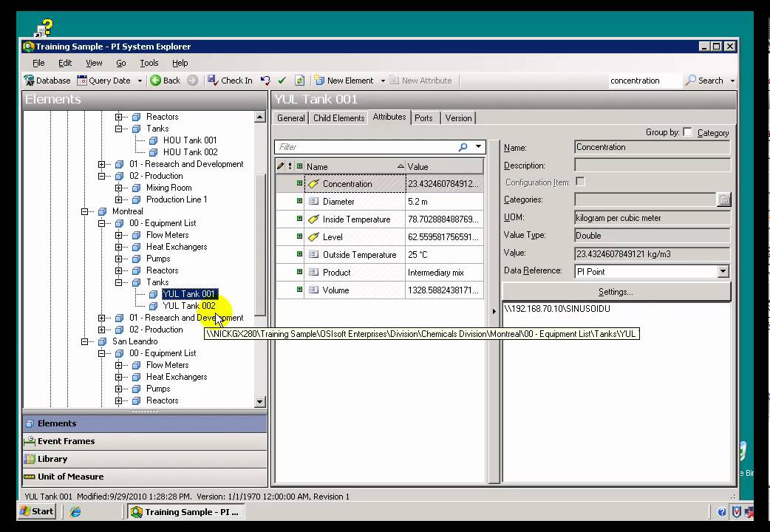Click the concentration search input field
This screenshot has height=532, width=770.
pos(645,81)
